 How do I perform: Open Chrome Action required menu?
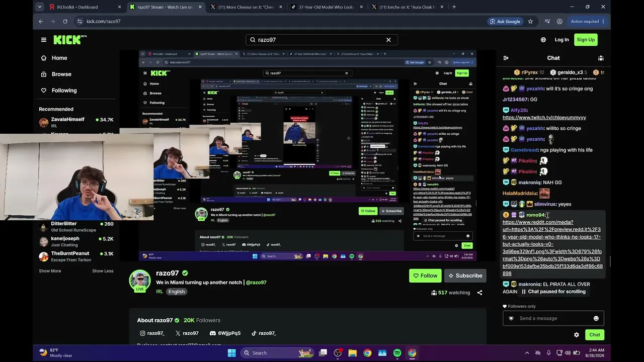(x=588, y=22)
